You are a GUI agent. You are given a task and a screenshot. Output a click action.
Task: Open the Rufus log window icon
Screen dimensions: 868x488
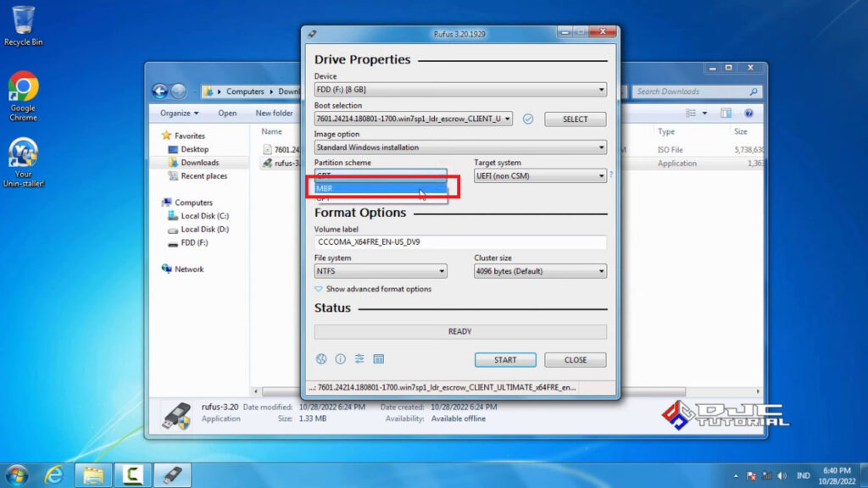point(378,359)
